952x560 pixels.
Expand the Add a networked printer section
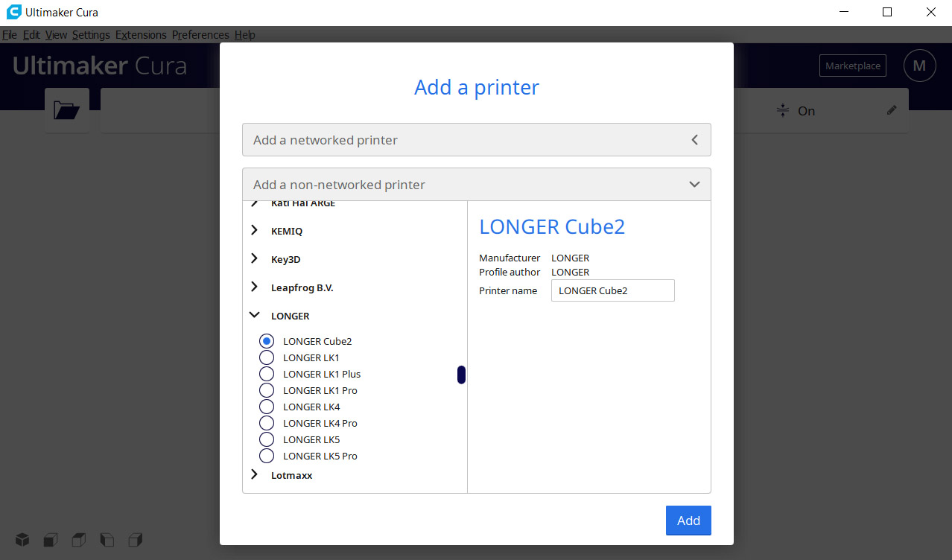click(477, 140)
